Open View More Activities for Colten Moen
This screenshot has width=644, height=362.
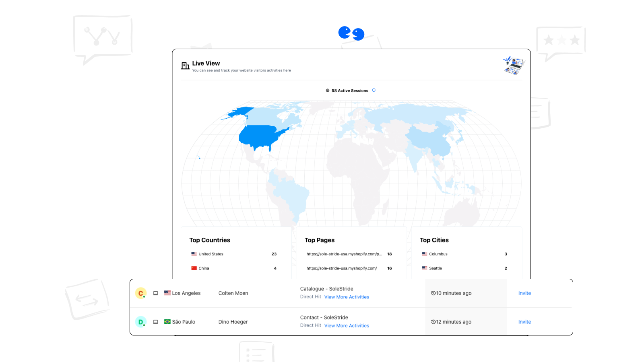coord(347,297)
